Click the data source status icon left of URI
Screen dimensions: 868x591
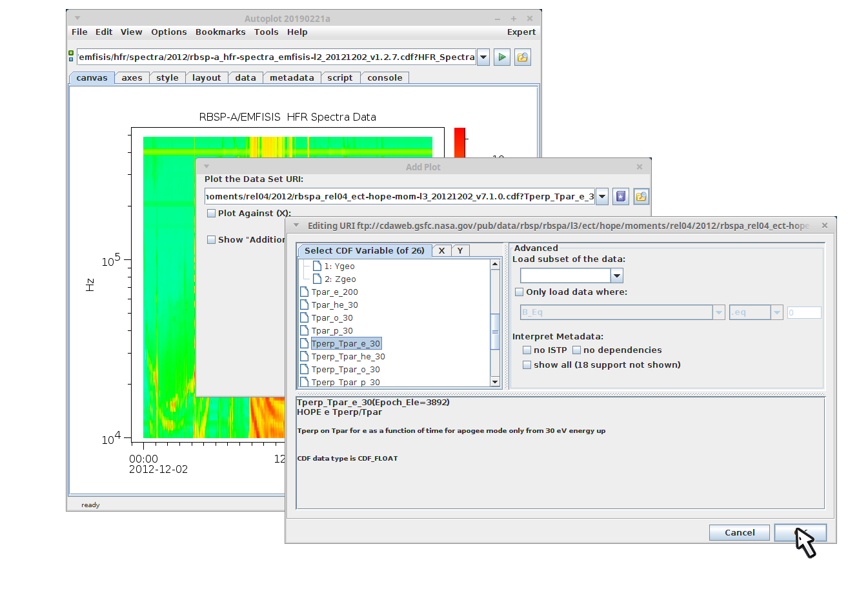(x=71, y=57)
